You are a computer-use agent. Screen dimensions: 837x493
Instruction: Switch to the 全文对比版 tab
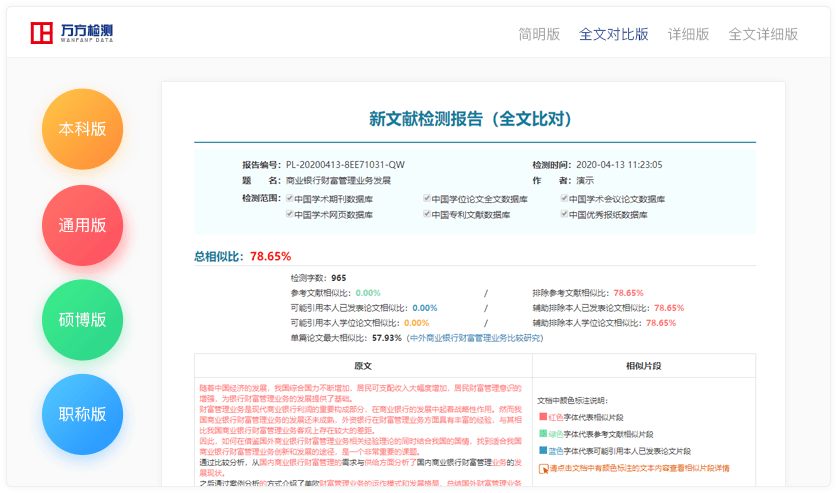(x=613, y=34)
